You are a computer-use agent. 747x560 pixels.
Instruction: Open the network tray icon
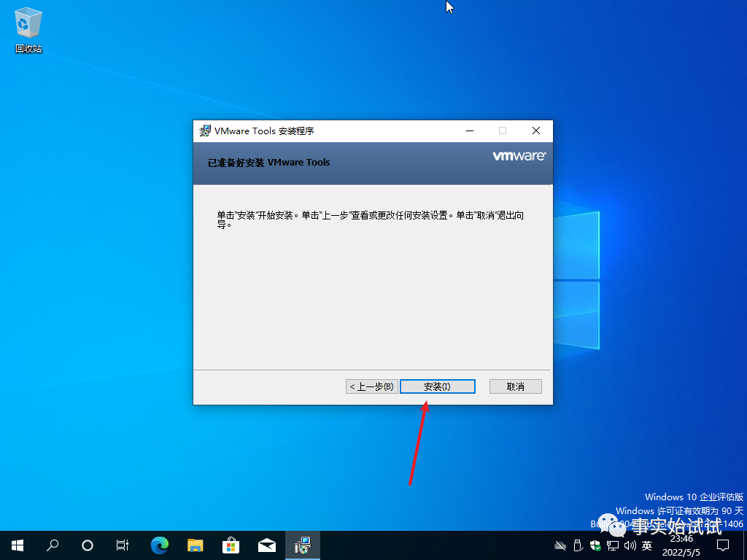coord(613,545)
